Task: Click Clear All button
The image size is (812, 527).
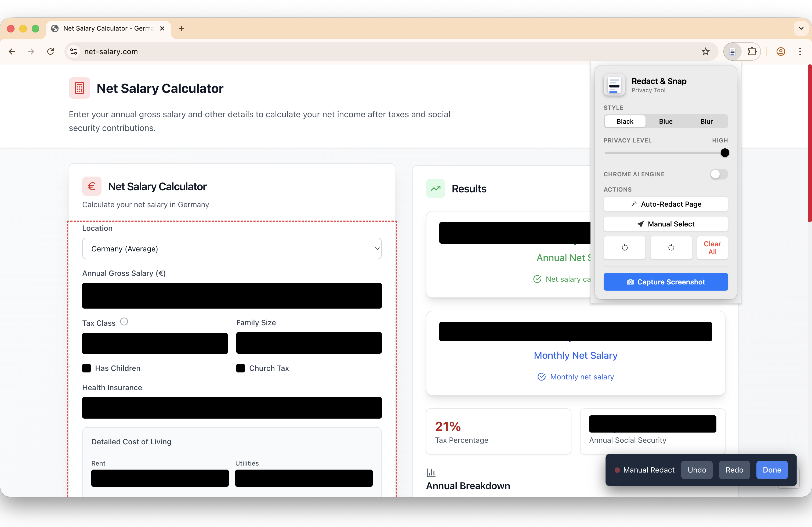Action: (712, 247)
